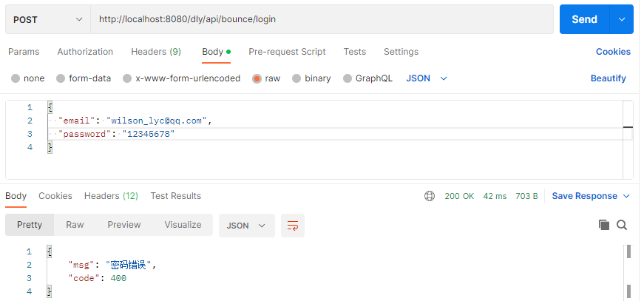
Task: Open the Cookies link
Action: [613, 52]
